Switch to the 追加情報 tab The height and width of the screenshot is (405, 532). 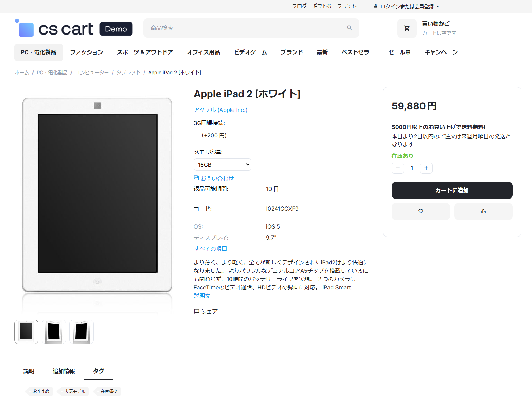[64, 371]
